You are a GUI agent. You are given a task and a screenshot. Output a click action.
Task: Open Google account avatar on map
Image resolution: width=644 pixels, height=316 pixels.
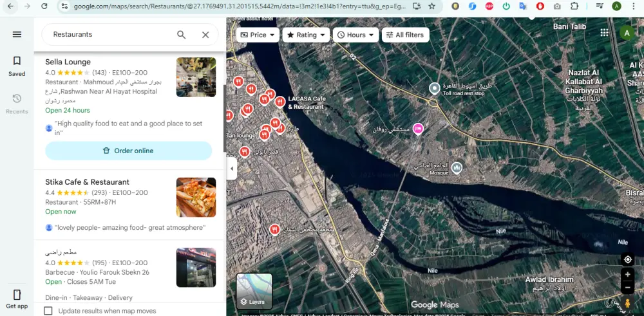(x=627, y=33)
